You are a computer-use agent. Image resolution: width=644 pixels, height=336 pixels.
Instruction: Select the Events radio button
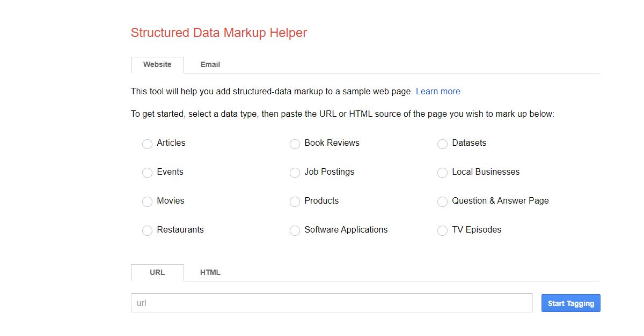147,173
